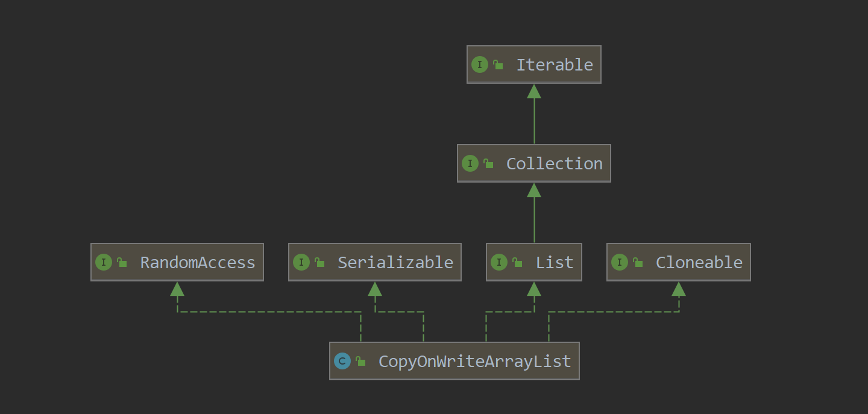868x414 pixels.
Task: Click the class icon on CopyOnWriteArrayList
Action: [x=342, y=361]
